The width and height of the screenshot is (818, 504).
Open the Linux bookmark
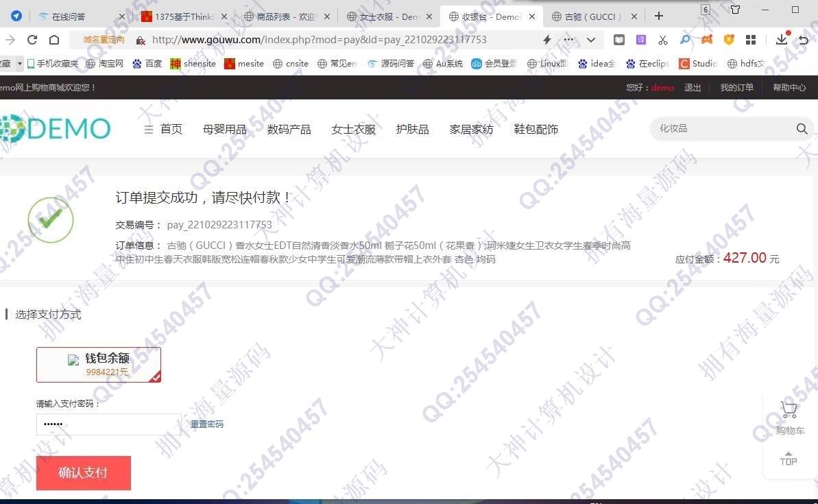pos(547,64)
